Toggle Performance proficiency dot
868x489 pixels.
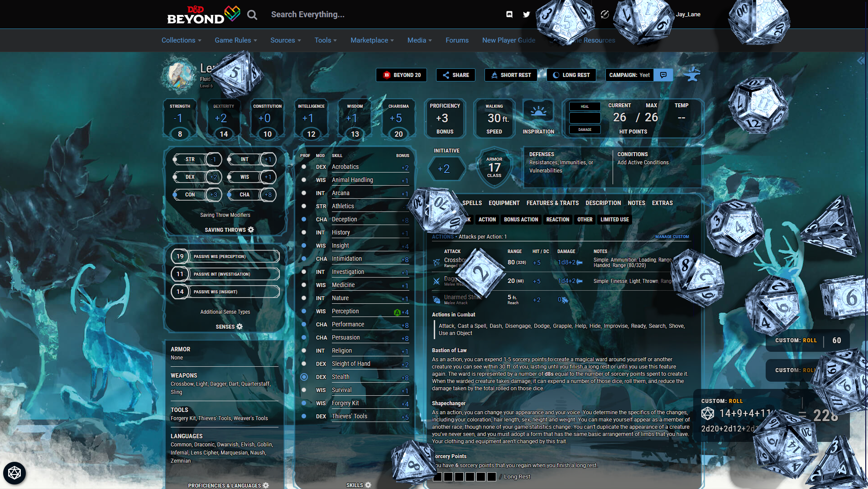click(304, 324)
